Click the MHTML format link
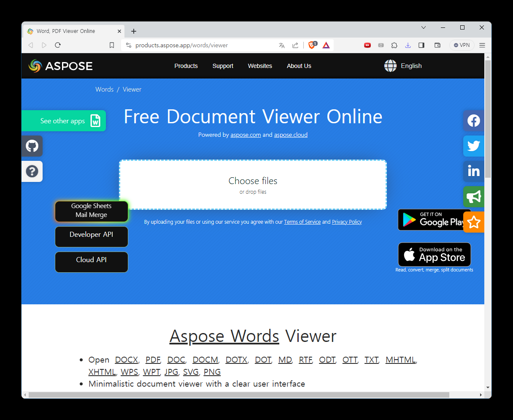 pyautogui.click(x=401, y=360)
